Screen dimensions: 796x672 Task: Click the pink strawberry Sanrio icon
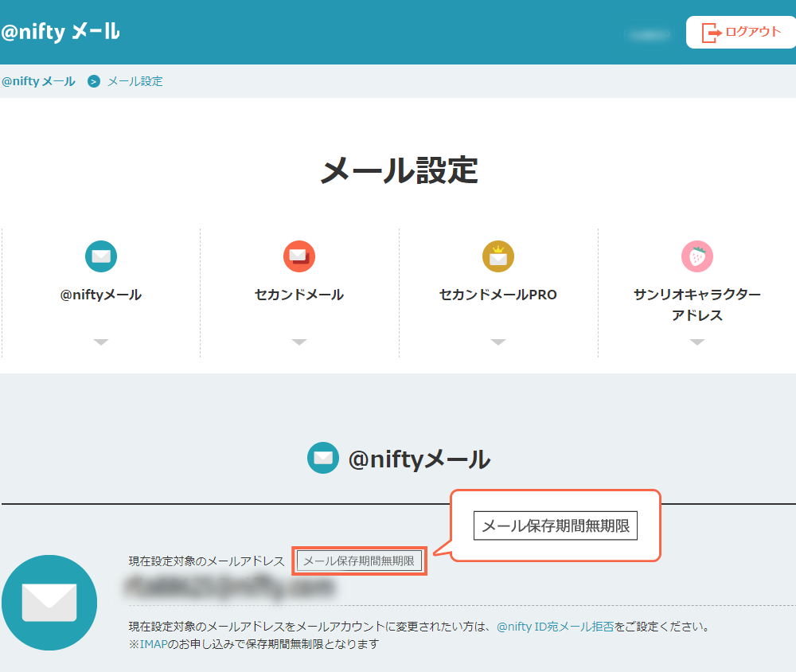coord(697,256)
